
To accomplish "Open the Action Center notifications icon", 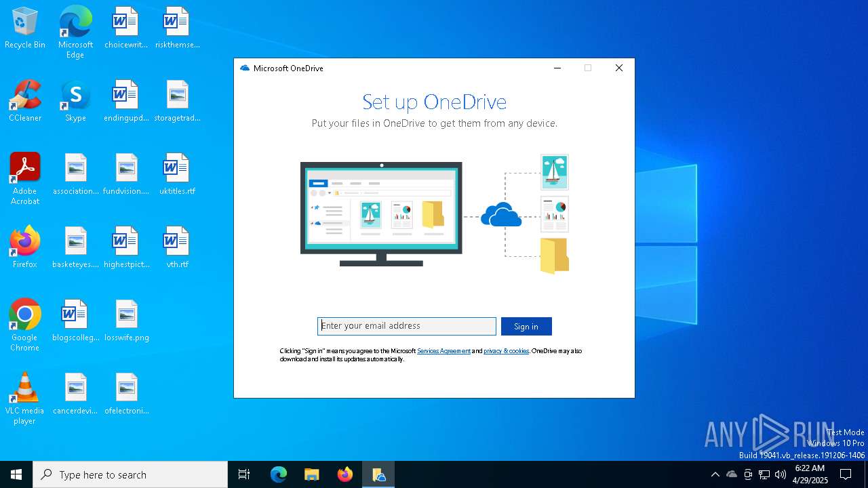I will 846,474.
